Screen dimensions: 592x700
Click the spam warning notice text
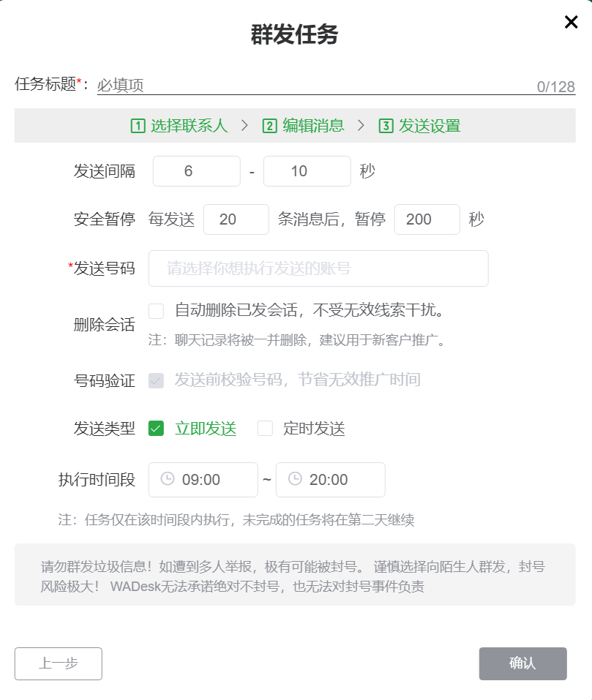click(293, 576)
